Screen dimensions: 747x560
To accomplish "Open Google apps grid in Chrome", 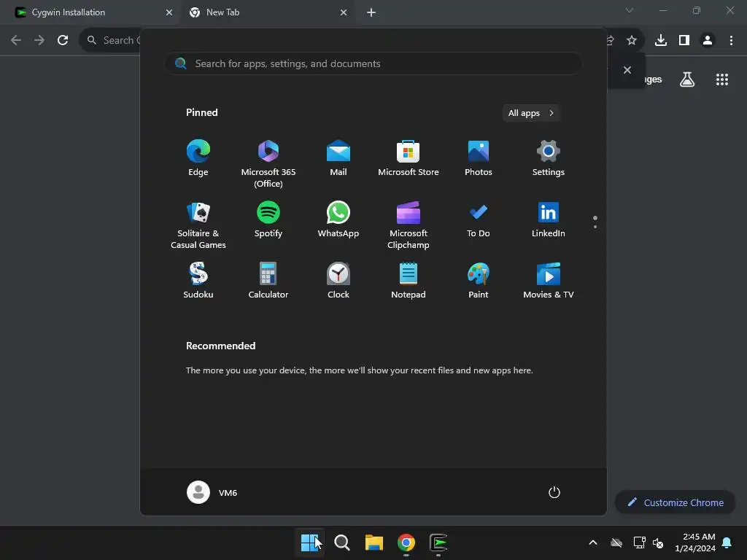I will point(722,79).
